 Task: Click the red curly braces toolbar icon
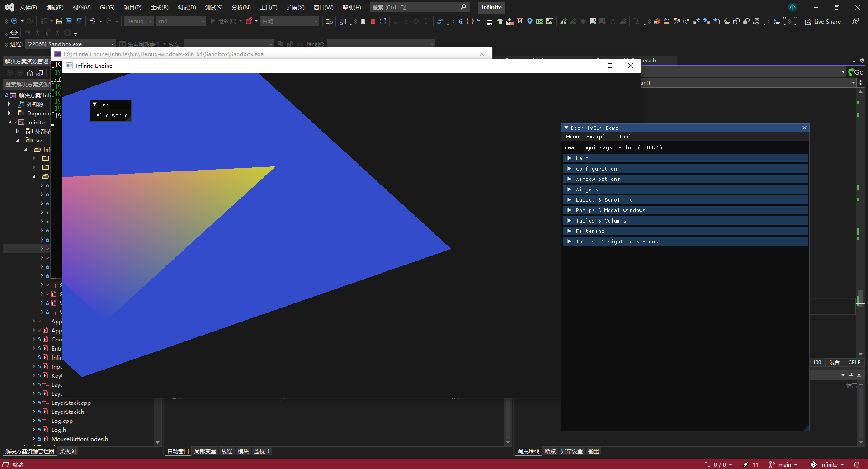tap(470, 21)
